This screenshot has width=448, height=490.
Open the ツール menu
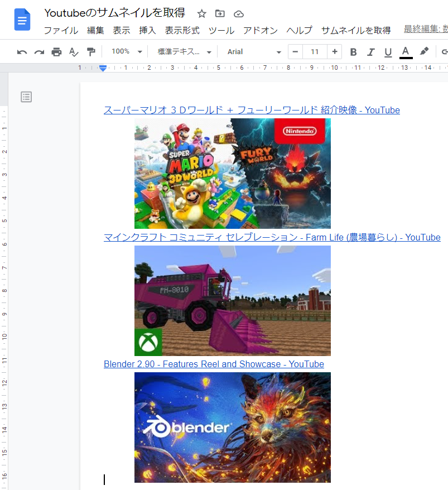point(221,30)
